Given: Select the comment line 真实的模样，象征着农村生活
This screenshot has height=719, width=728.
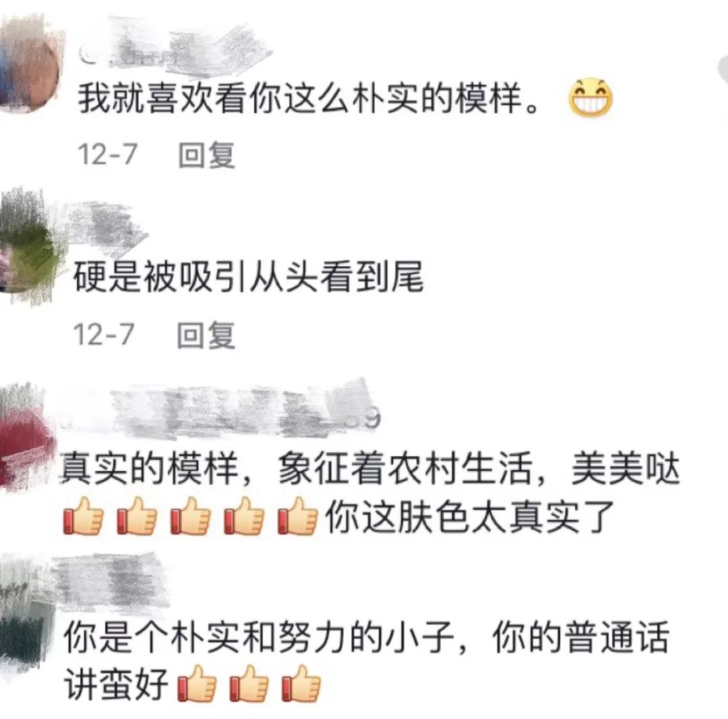Looking at the screenshot, I should (370, 468).
